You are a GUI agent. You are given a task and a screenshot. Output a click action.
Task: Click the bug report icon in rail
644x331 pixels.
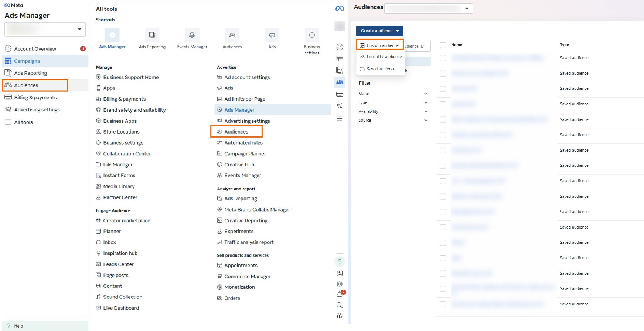point(340,316)
